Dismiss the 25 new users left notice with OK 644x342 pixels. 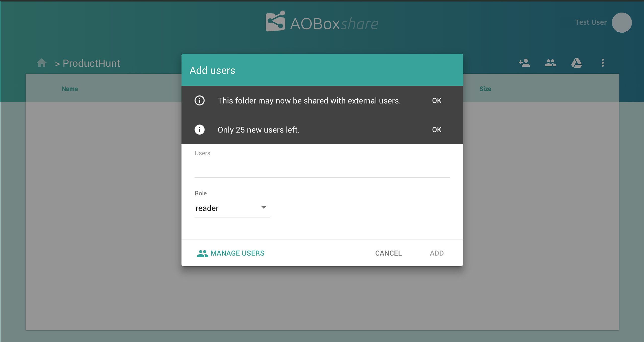(436, 130)
